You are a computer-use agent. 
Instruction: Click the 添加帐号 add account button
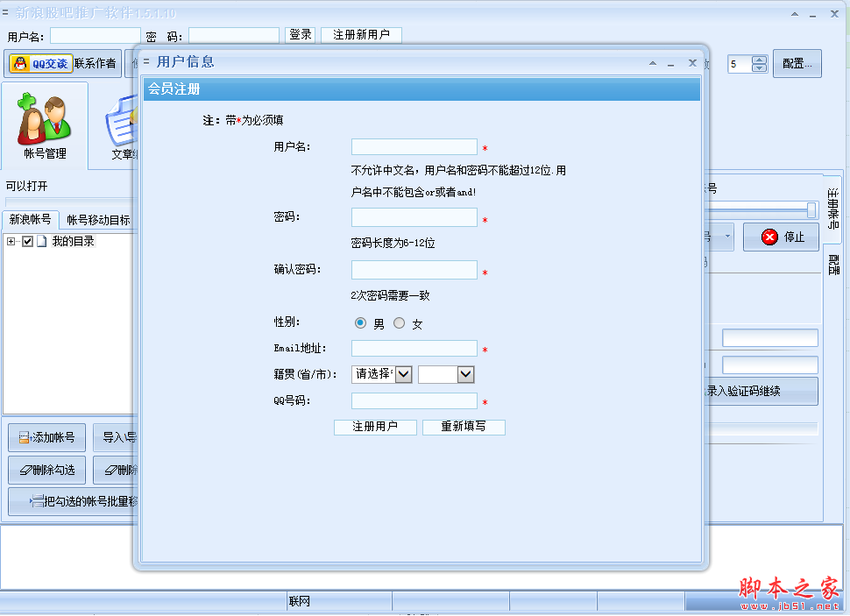pos(47,437)
